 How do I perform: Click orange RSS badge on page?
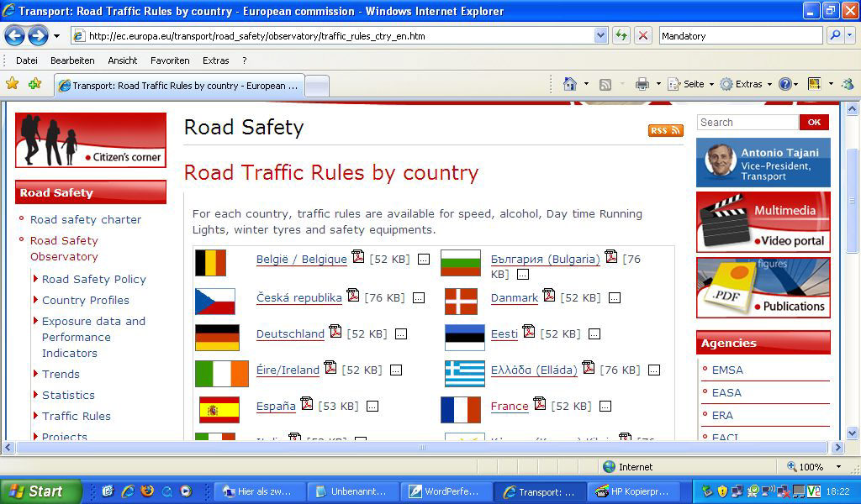coord(666,130)
